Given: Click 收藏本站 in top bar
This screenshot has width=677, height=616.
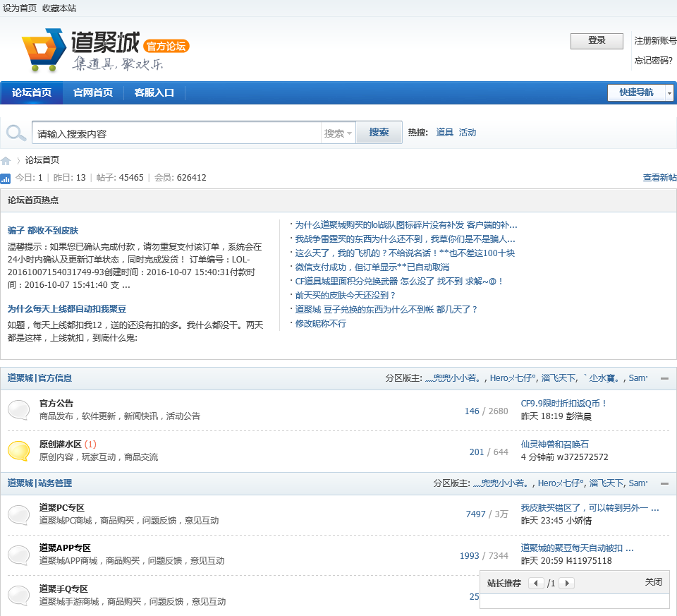Looking at the screenshot, I should [59, 8].
